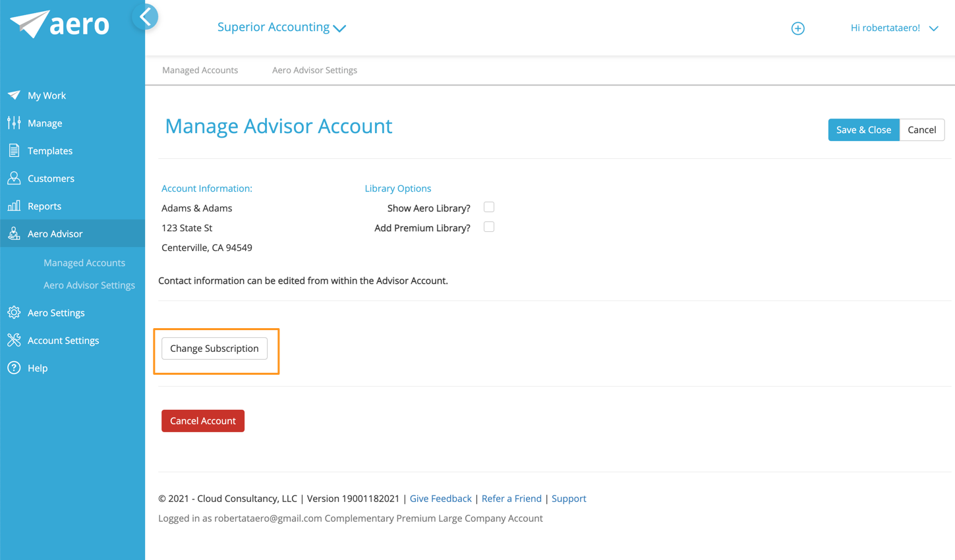View the Reports section
Viewport: 955px width, 560px height.
coord(14,206)
